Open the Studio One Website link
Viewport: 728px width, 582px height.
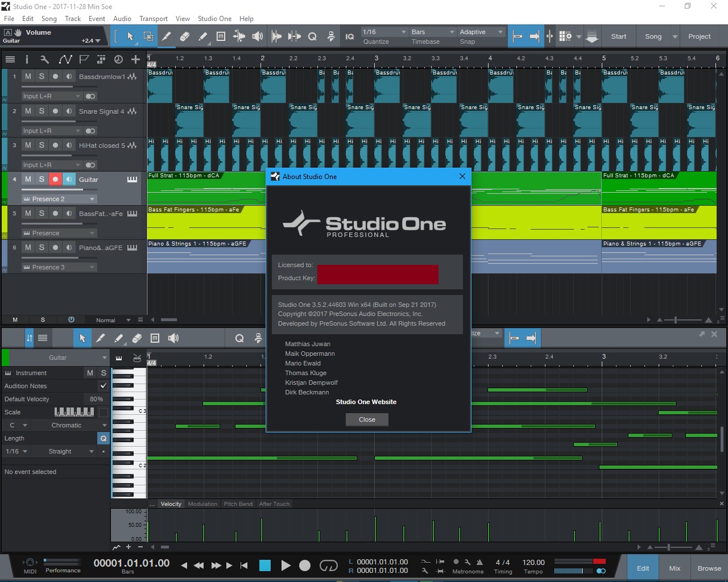[366, 402]
